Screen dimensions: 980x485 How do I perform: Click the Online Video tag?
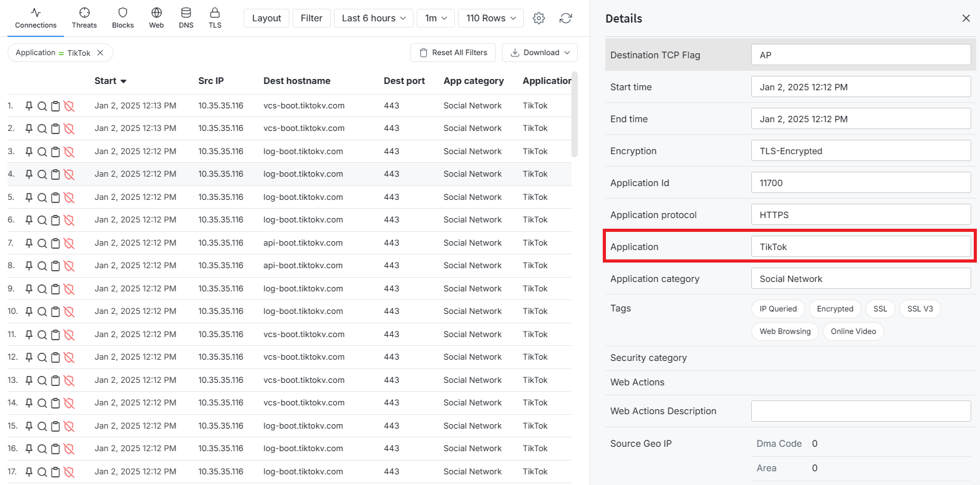[x=853, y=331]
